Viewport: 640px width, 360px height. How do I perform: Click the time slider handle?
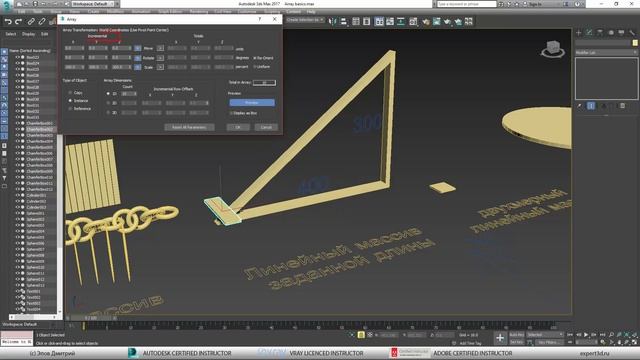click(91, 318)
